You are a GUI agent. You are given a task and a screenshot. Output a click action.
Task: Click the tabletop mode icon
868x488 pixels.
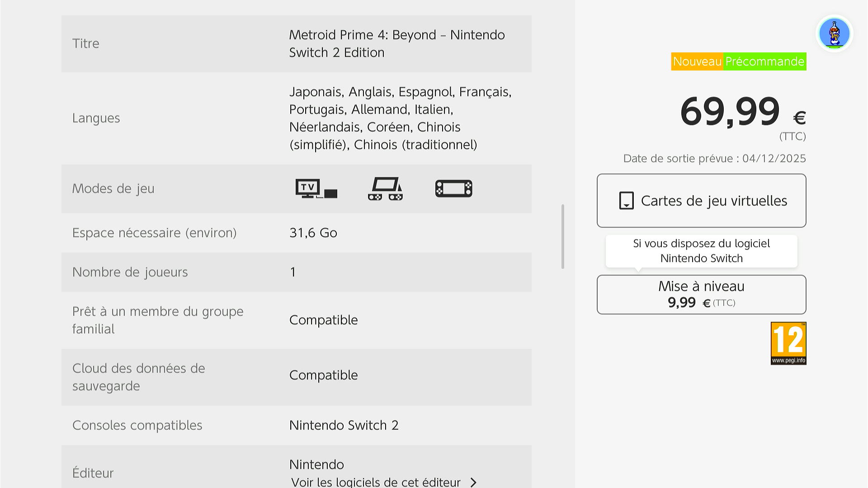point(385,188)
